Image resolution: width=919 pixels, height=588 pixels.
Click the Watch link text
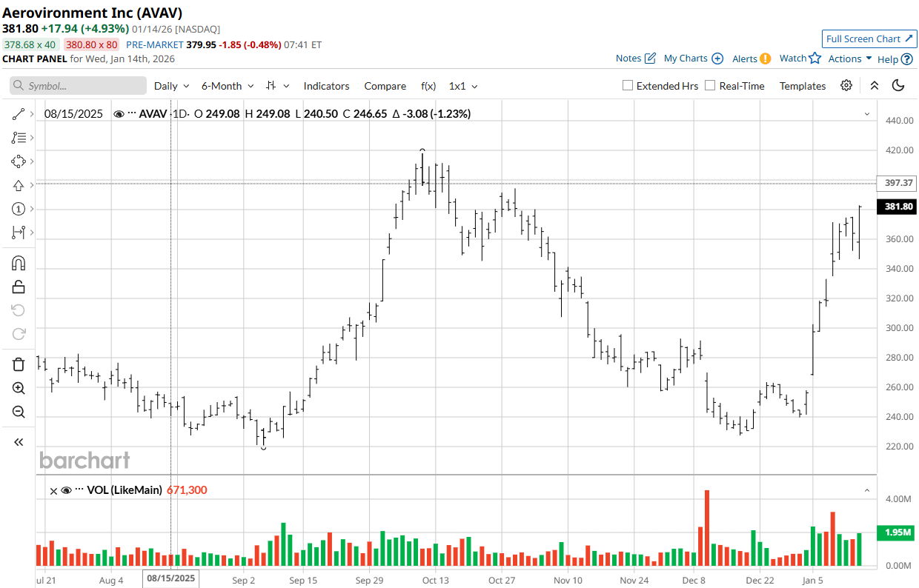793,59
